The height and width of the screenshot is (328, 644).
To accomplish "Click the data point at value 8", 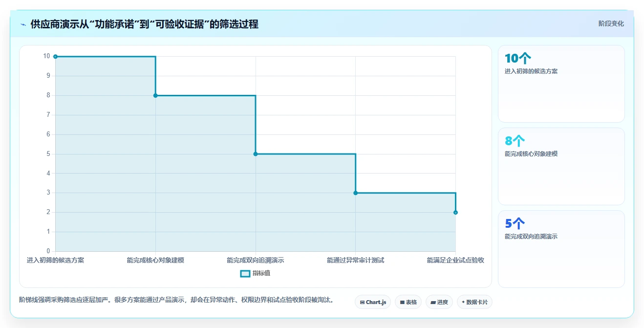I will tap(155, 95).
